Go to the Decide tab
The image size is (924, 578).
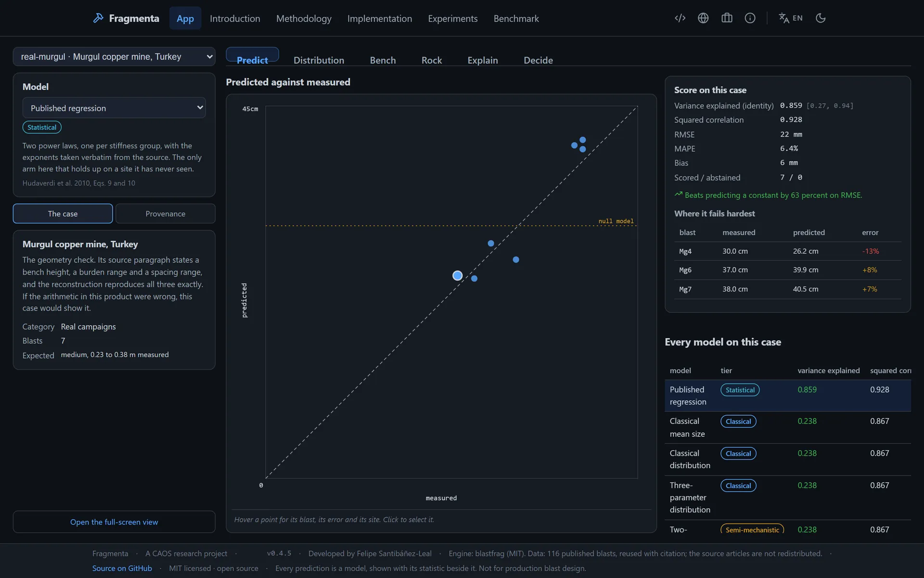pos(538,60)
